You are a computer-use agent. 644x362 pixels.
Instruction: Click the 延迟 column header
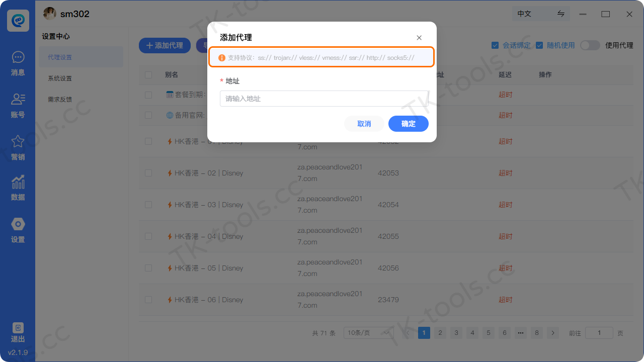(505, 75)
